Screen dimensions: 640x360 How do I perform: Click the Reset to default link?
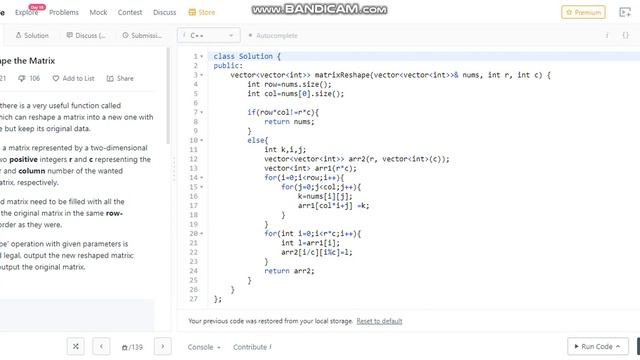pos(379,321)
